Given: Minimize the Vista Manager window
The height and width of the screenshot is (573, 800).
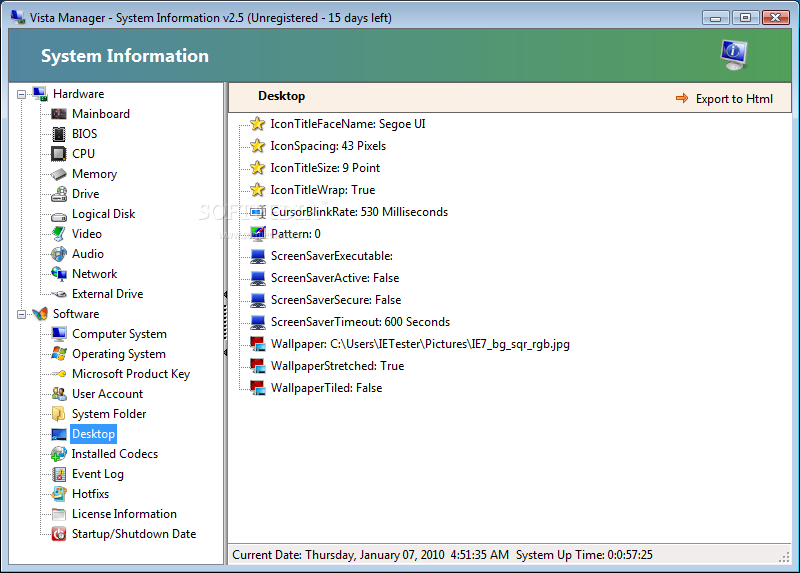Looking at the screenshot, I should [715, 18].
